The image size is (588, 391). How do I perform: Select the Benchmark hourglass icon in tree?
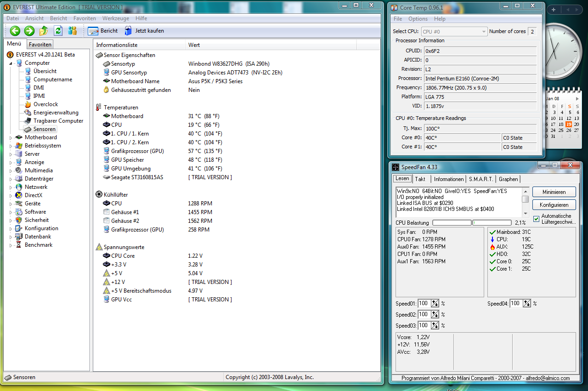(x=19, y=245)
